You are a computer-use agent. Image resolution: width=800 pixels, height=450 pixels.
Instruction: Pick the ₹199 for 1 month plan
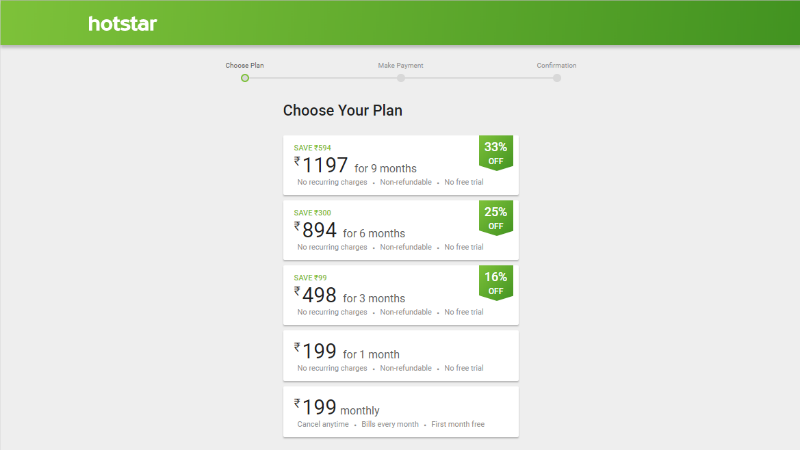tap(401, 356)
